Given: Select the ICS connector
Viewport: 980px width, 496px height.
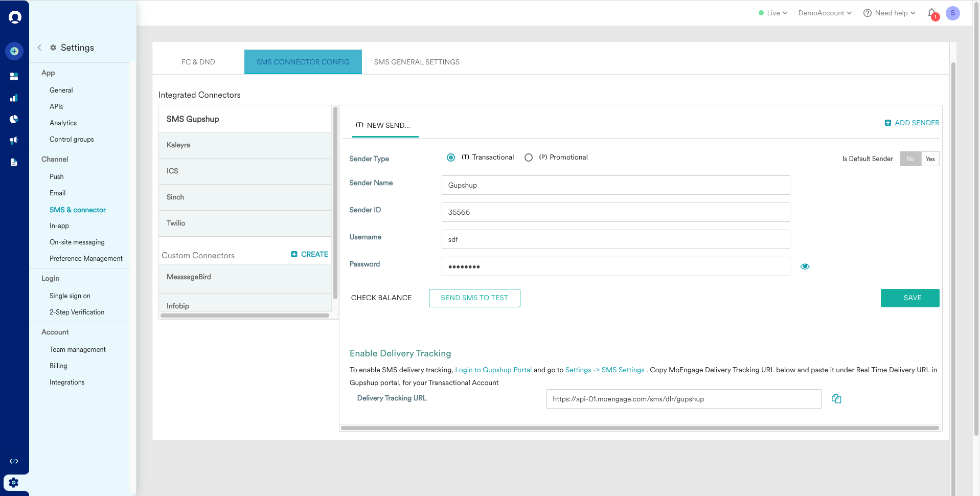Looking at the screenshot, I should click(x=245, y=171).
